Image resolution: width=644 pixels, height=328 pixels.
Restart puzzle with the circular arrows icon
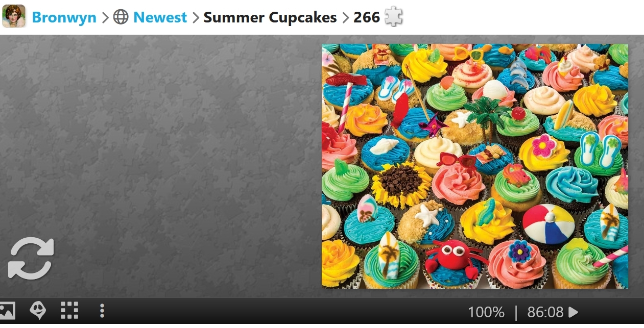pyautogui.click(x=31, y=259)
